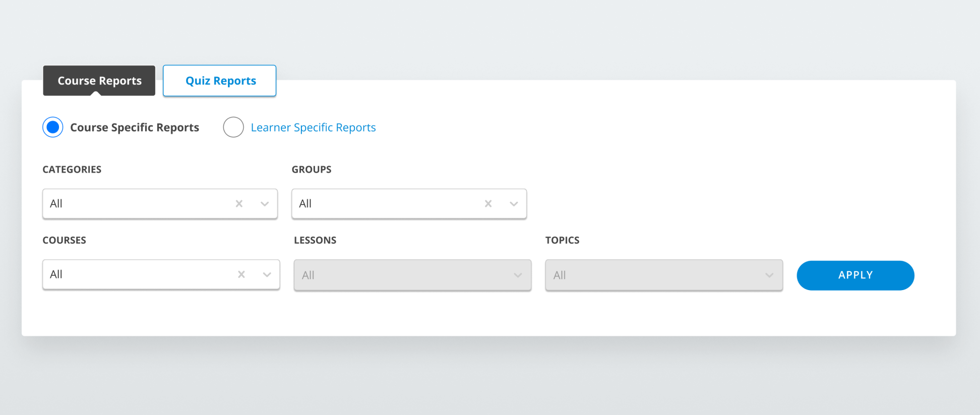
Task: Open the Lessons dropdown arrow
Action: point(518,275)
